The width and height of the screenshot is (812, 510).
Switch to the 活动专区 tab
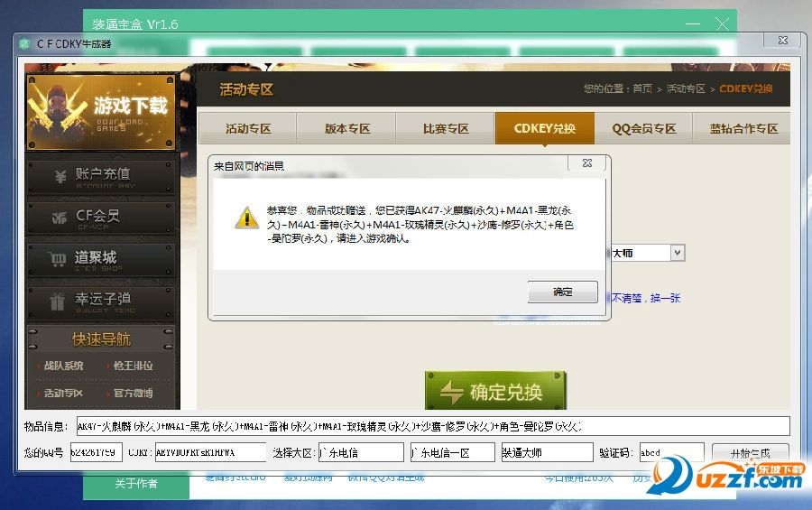click(x=247, y=128)
